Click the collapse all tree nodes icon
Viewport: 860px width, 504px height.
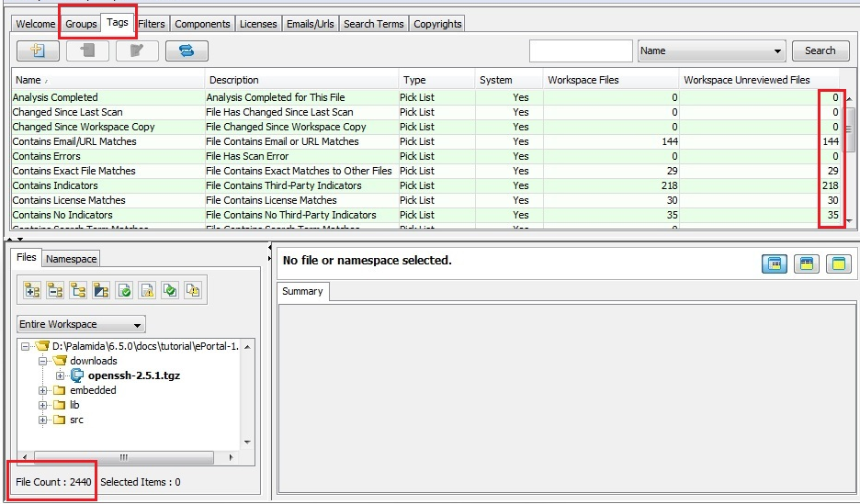tap(55, 290)
